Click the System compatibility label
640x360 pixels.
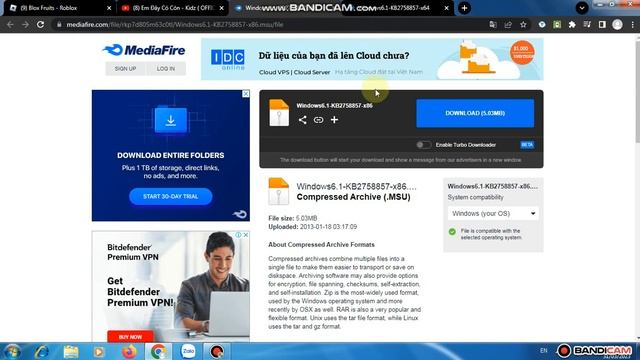pyautogui.click(x=476, y=197)
